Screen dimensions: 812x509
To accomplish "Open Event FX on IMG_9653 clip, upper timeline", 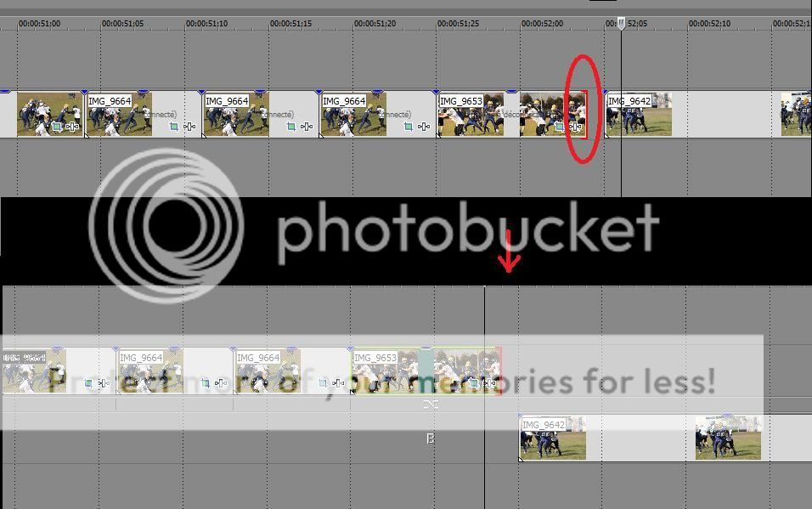I will point(575,127).
